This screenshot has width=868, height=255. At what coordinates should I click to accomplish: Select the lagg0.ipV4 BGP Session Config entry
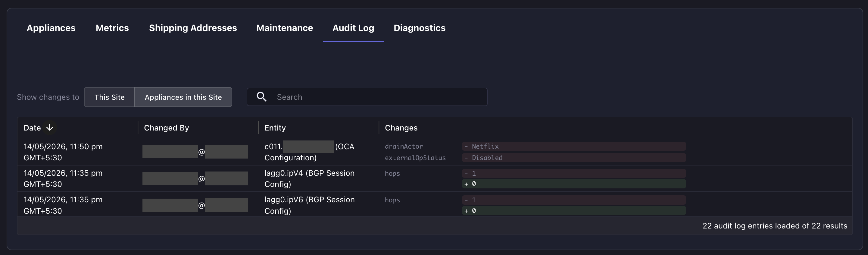coord(309,178)
